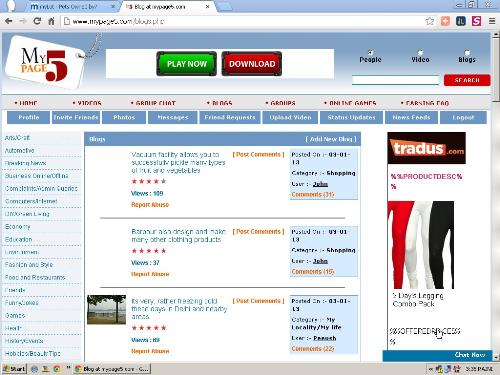Click the Status Updates button
500x375 pixels.
[351, 117]
